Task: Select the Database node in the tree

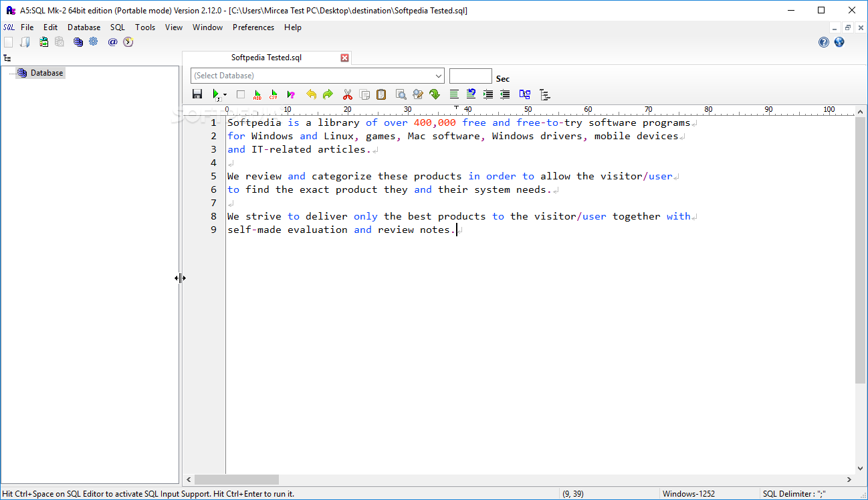Action: click(x=41, y=73)
